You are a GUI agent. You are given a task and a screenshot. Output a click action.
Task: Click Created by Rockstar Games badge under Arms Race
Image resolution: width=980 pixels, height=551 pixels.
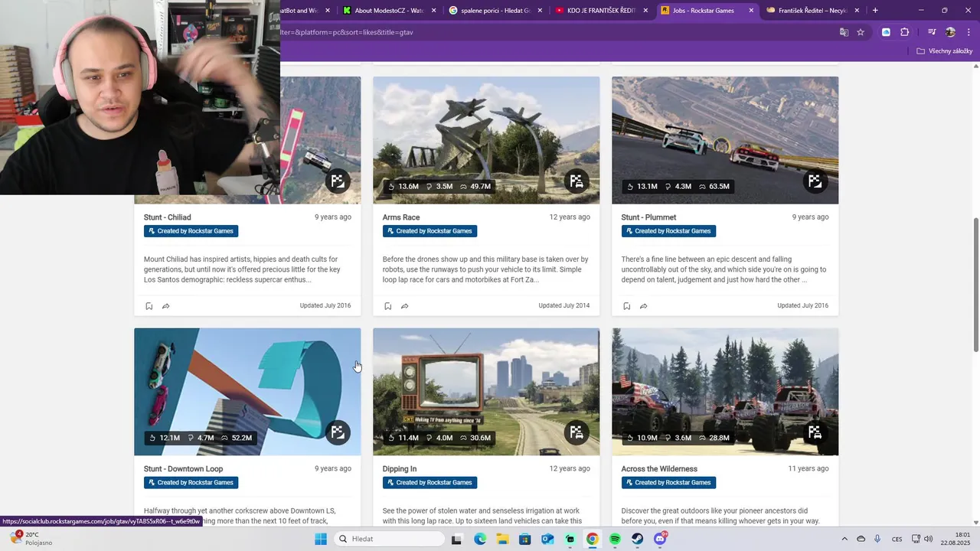(x=430, y=231)
